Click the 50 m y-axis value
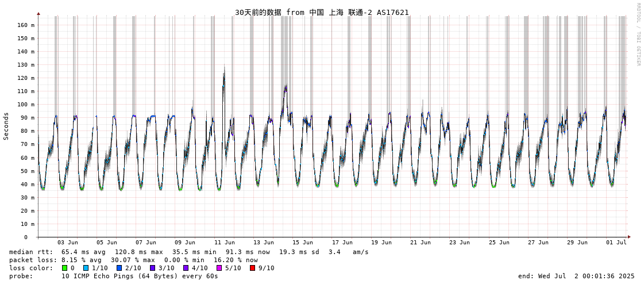Screen dimensions: 644x284 tap(28, 171)
